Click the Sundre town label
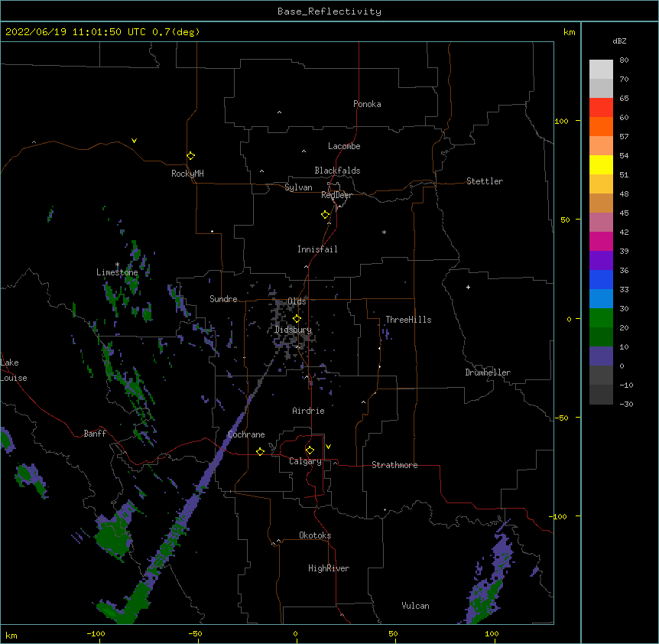Image resolution: width=659 pixels, height=644 pixels. (x=223, y=299)
